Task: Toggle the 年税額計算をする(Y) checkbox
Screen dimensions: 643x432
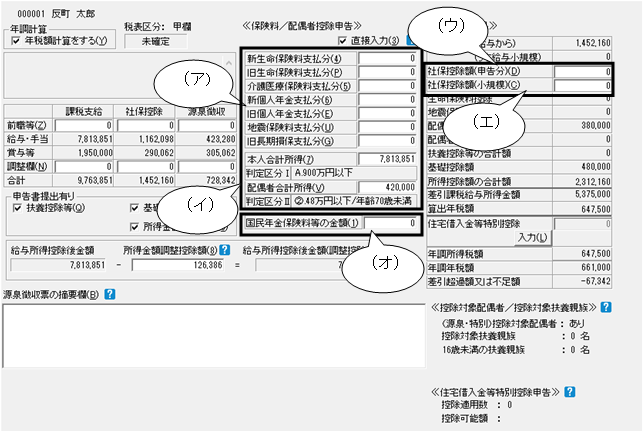Action: 16,41
